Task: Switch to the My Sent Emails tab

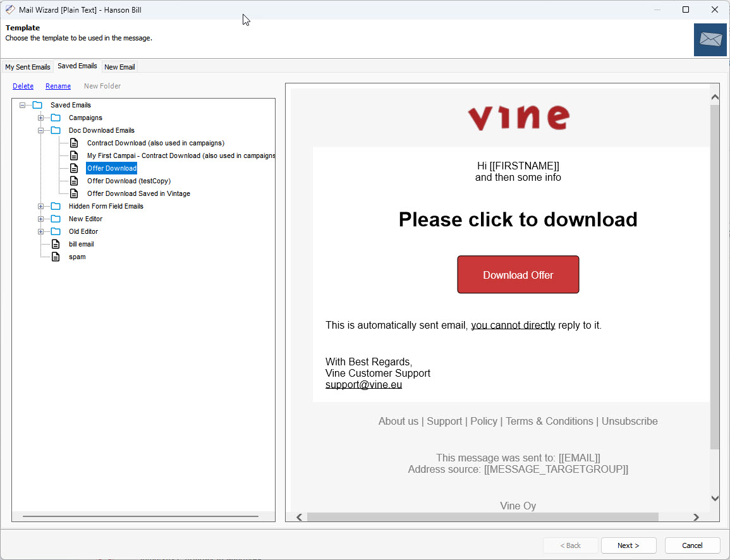Action: 28,67
